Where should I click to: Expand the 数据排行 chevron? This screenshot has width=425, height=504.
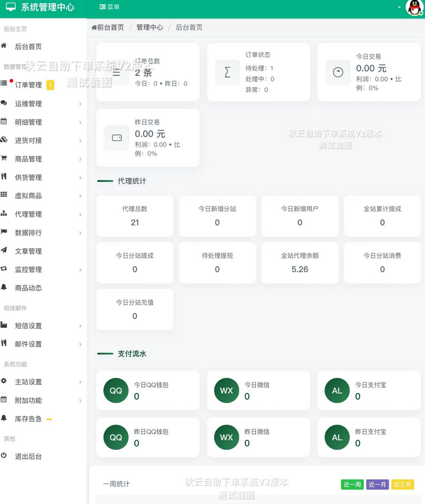tap(80, 232)
